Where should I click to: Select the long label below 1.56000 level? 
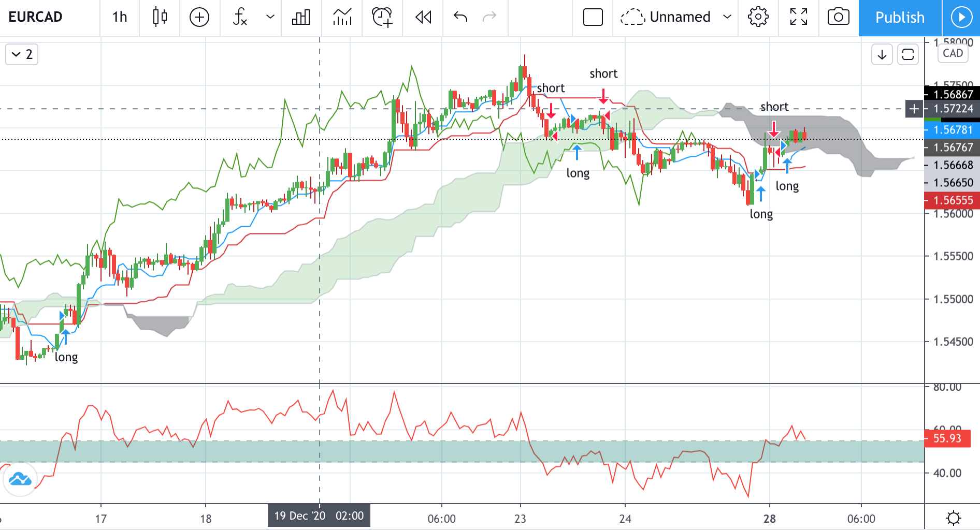tap(761, 214)
